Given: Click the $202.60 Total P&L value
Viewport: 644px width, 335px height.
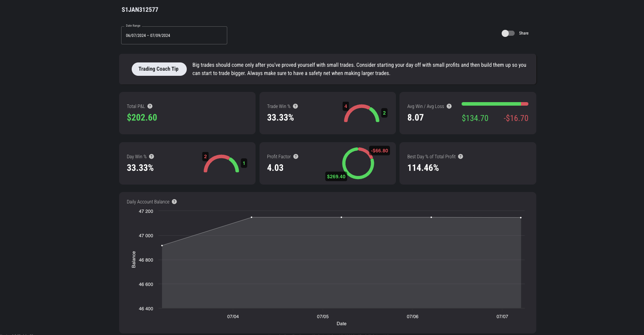Looking at the screenshot, I should pos(142,117).
